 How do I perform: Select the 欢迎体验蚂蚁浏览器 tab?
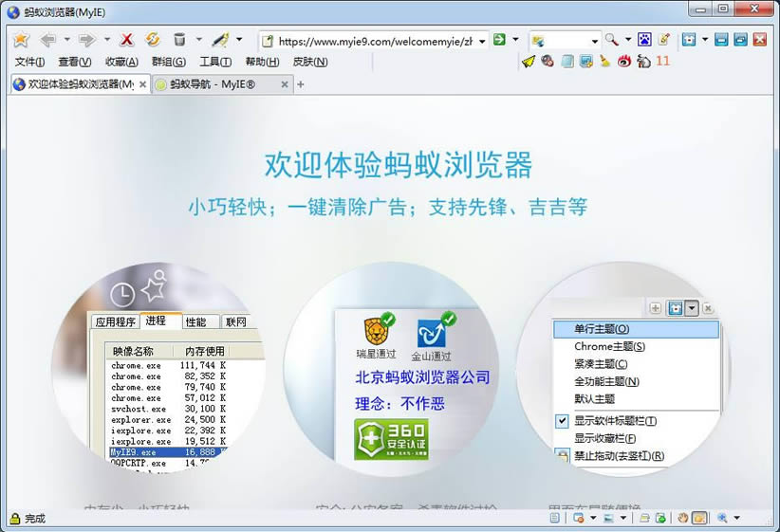(80, 84)
